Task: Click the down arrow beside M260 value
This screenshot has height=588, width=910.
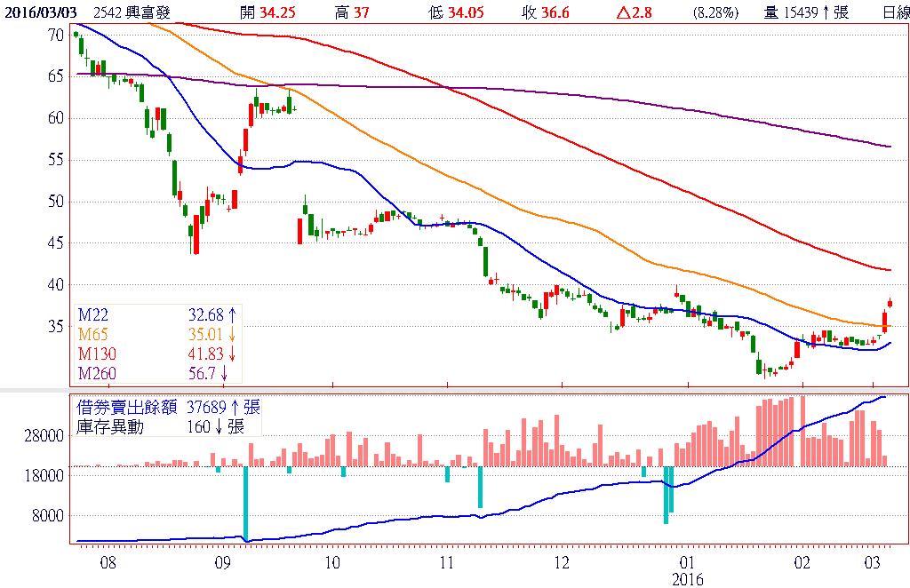Action: 224,372
